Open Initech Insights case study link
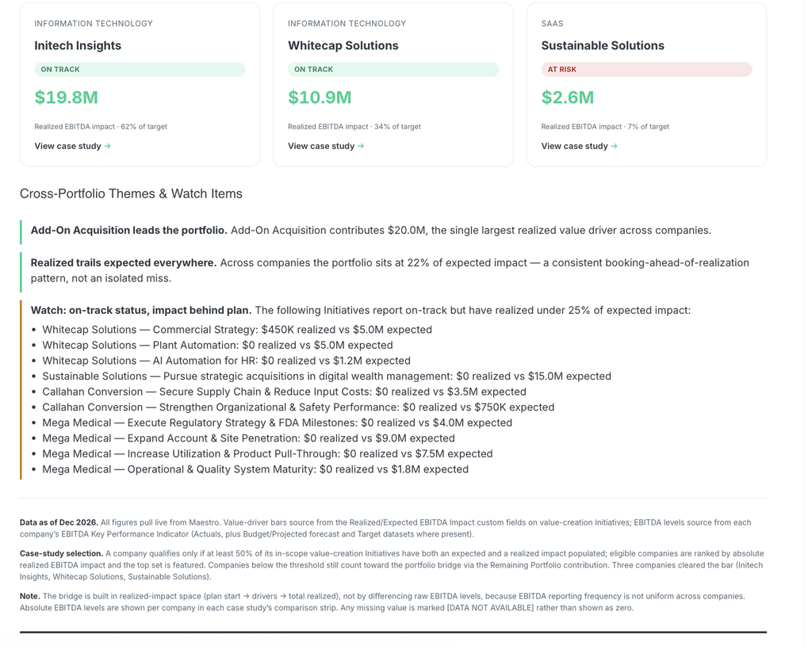The width and height of the screenshot is (812, 646). click(x=72, y=146)
